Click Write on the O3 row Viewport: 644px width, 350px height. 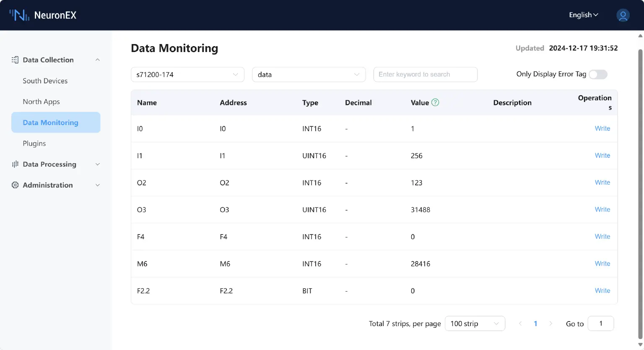pos(602,209)
